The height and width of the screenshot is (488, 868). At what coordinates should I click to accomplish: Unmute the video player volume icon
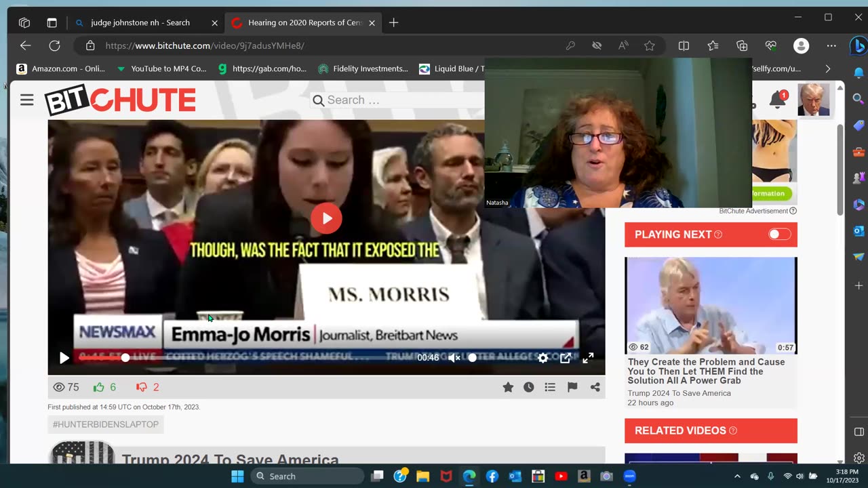[x=454, y=358]
